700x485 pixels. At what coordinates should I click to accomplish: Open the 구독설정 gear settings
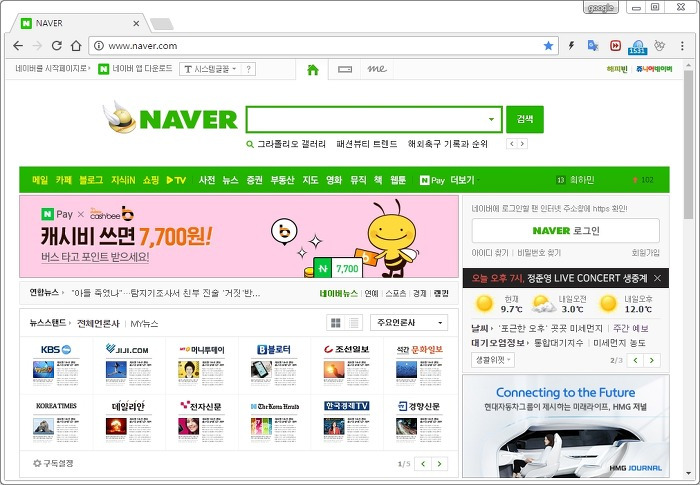[x=53, y=463]
